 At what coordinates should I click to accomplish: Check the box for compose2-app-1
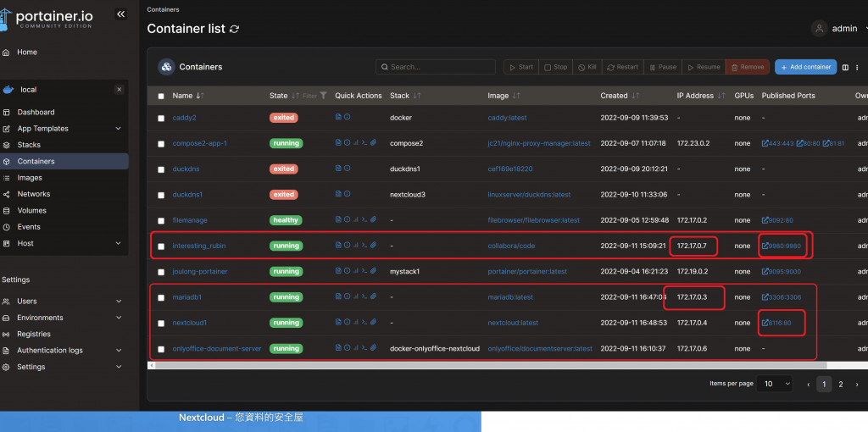[x=161, y=144]
